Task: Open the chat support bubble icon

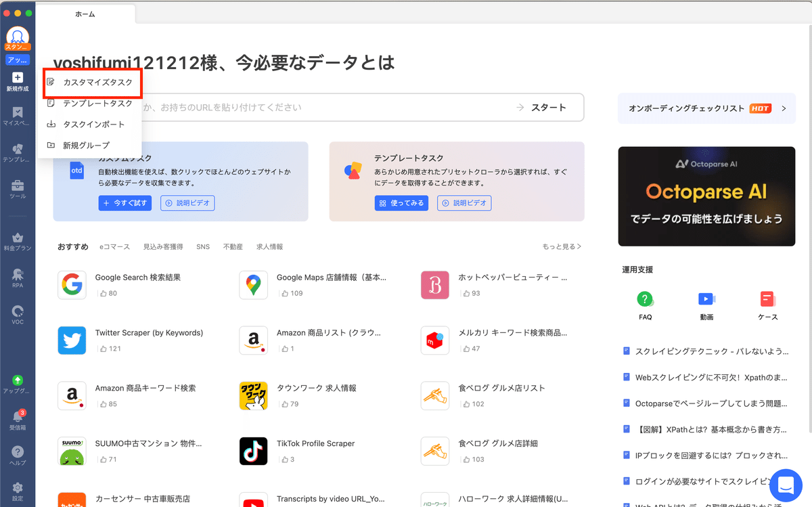Action: point(786,485)
